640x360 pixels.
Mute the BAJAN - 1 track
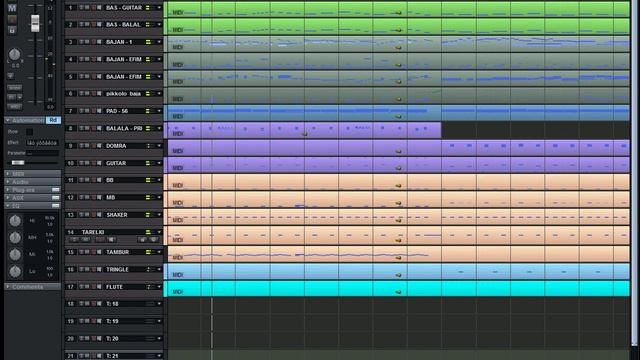87,42
